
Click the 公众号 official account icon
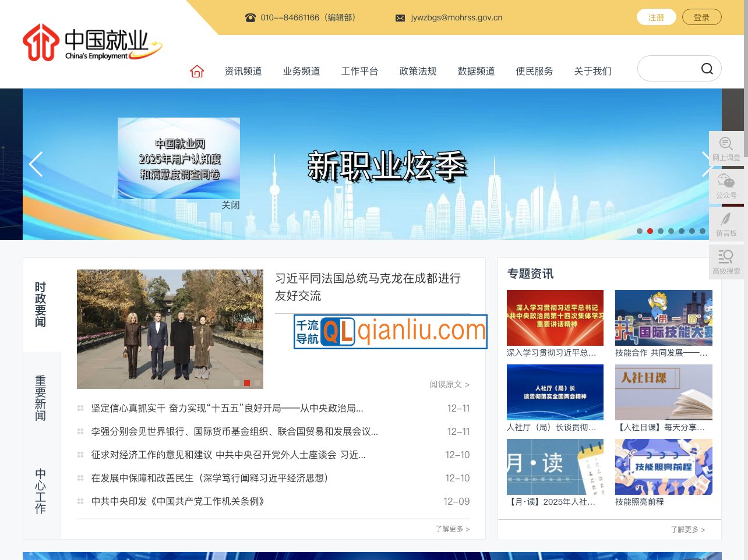[x=726, y=185]
